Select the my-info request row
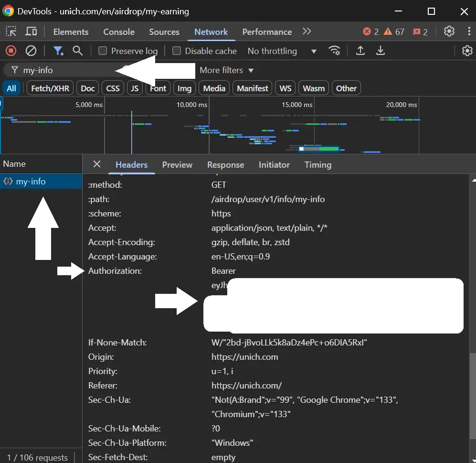Screen dimensions: 476x463 point(41,182)
